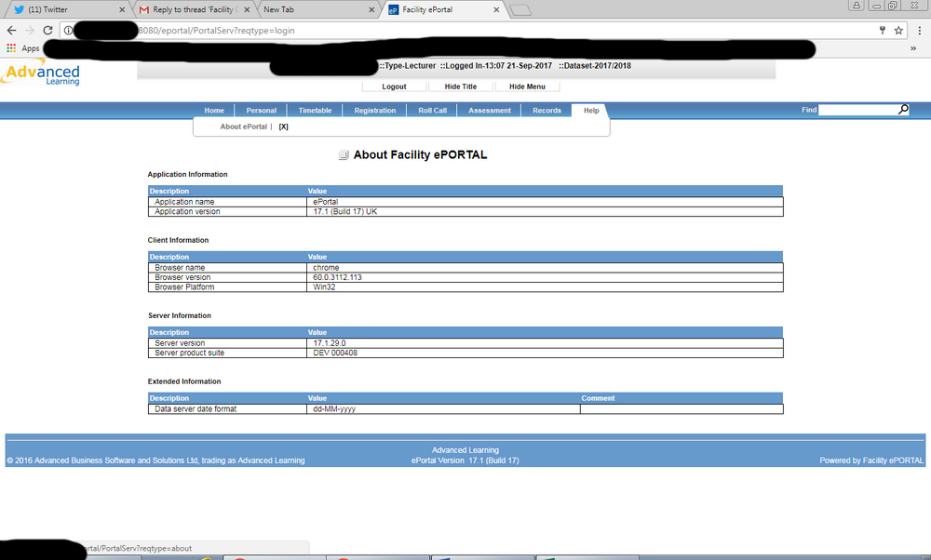Image resolution: width=931 pixels, height=560 pixels.
Task: Click the Hide Title button
Action: click(461, 87)
